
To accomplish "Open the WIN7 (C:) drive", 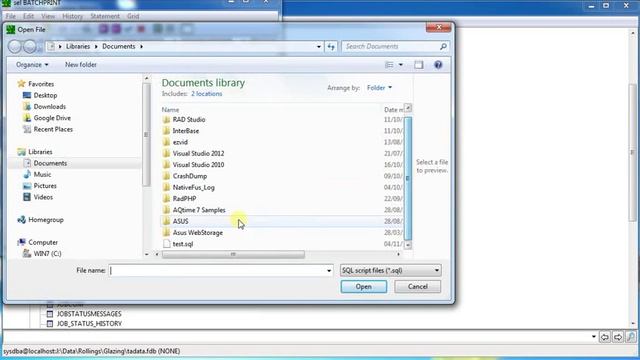I will pos(47,254).
